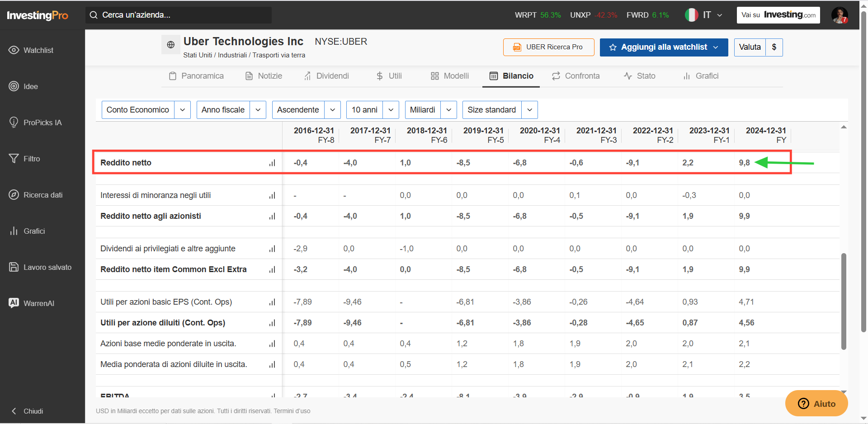The width and height of the screenshot is (868, 424).
Task: Open the Grafici tab in the company tab bar
Action: [701, 76]
